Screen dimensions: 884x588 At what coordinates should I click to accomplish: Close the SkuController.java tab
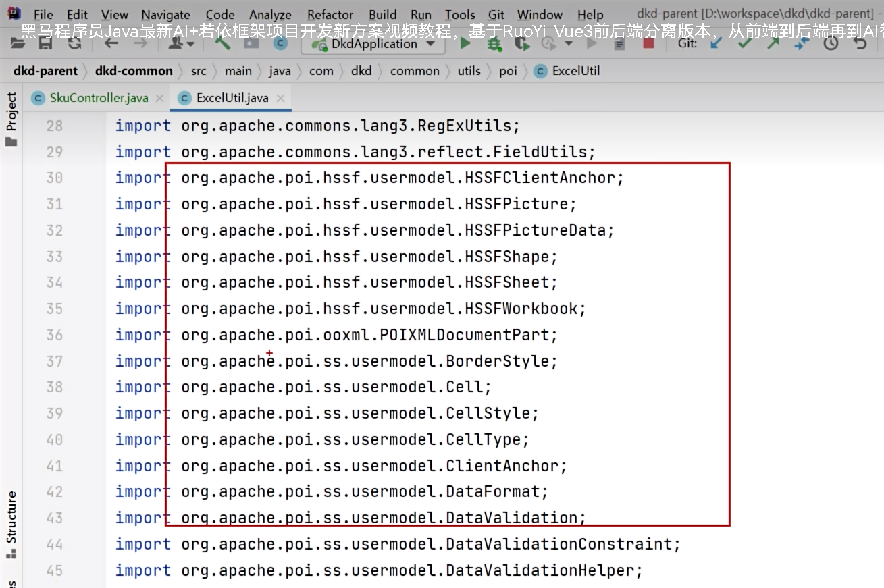click(159, 99)
